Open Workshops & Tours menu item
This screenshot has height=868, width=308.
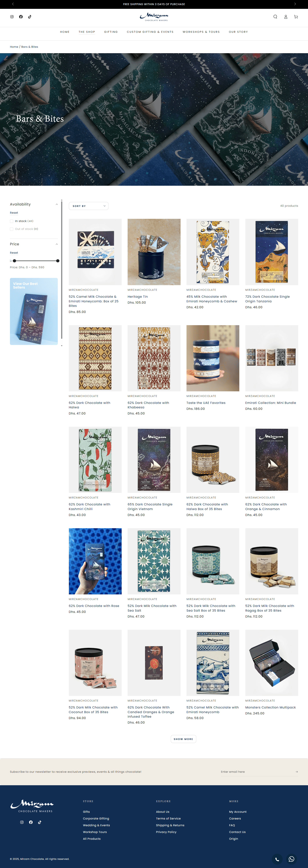click(x=201, y=32)
